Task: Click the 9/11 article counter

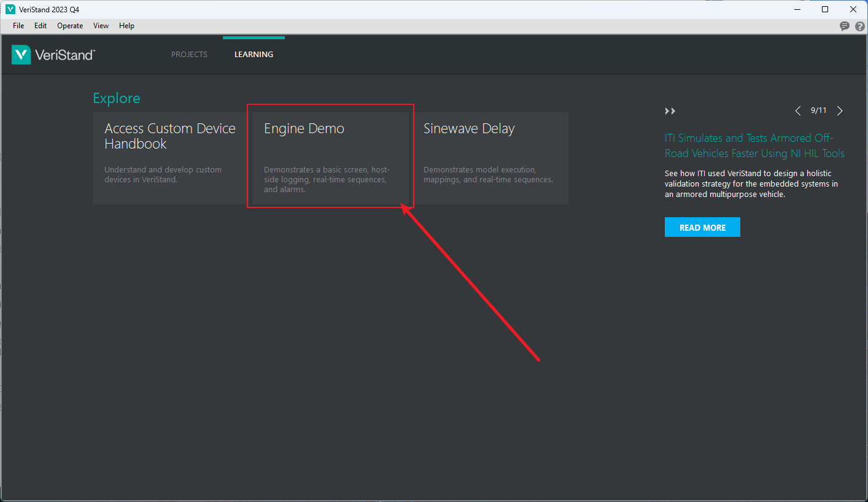Action: coord(819,110)
